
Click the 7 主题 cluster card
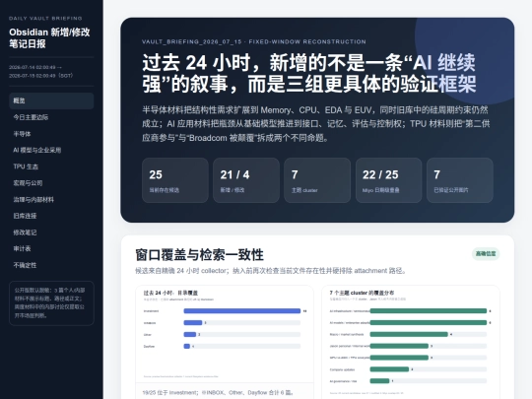(317, 180)
